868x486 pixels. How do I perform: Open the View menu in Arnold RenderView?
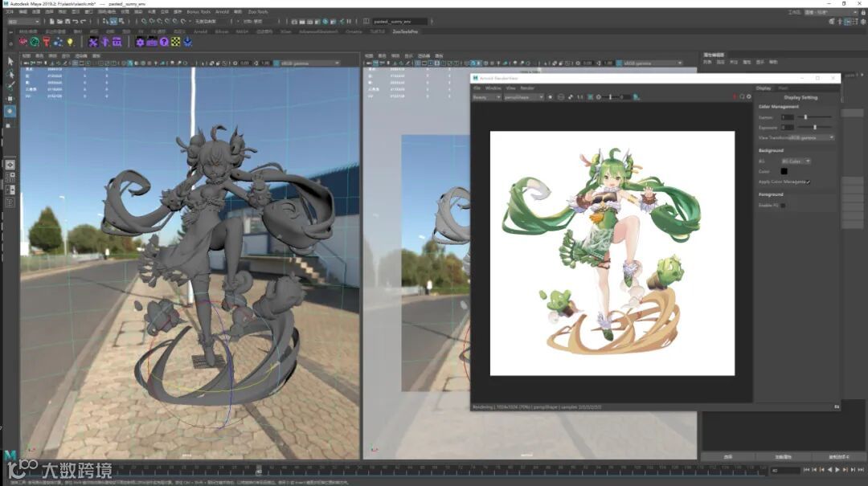click(511, 88)
